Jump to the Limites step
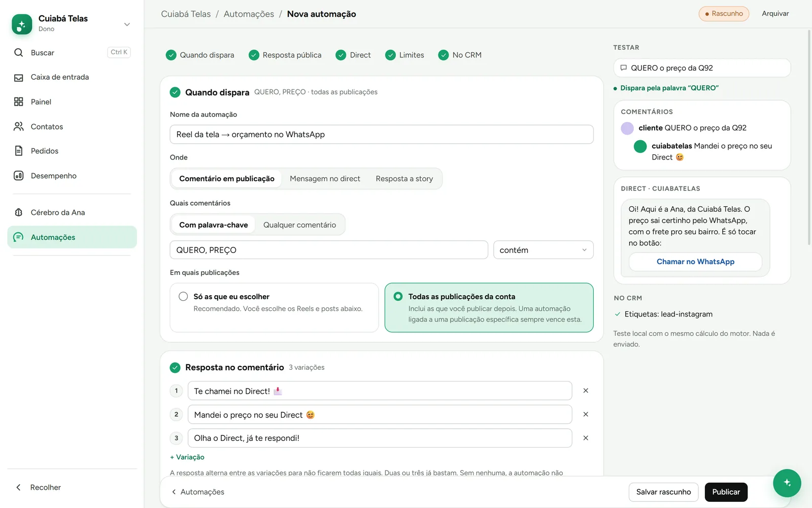 tap(404, 55)
